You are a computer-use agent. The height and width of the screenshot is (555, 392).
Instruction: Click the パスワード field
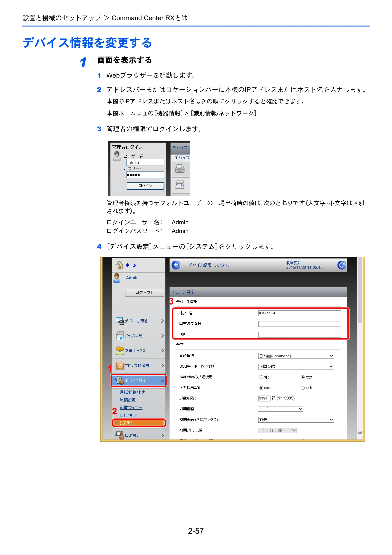coord(145,175)
